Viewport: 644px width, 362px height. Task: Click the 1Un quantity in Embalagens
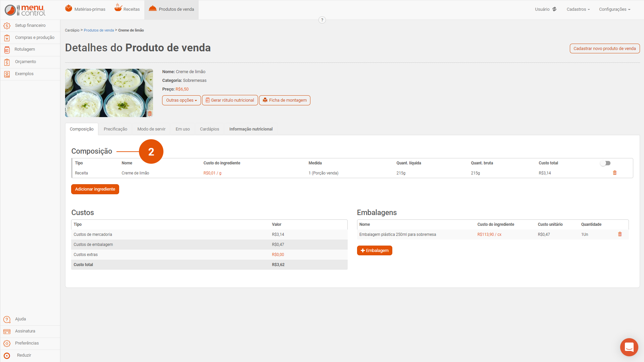585,235
